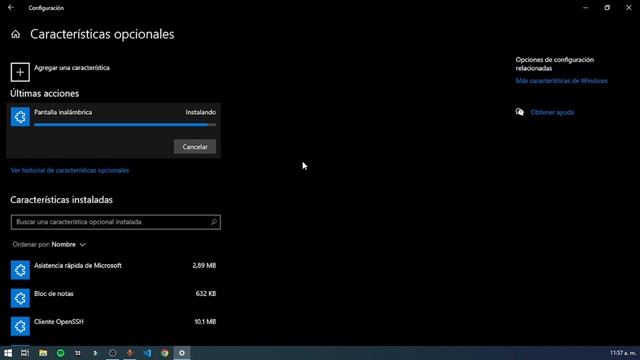Open Visual Studio Code from taskbar
Viewport: 640px width, 360px height.
coord(147,353)
